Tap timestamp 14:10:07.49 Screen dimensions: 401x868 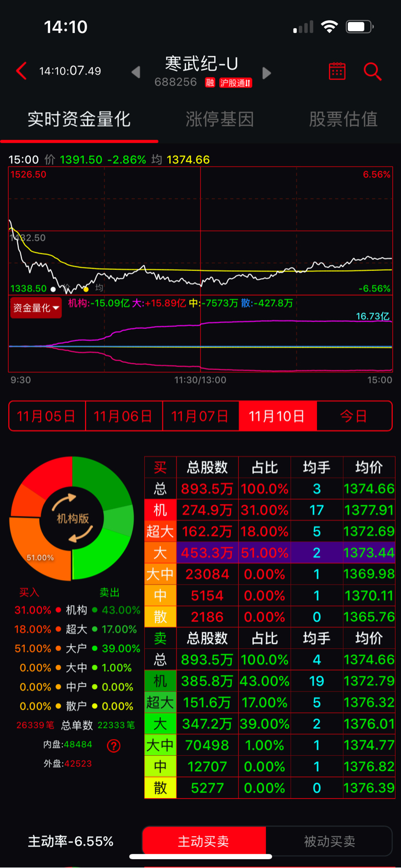[x=70, y=71]
